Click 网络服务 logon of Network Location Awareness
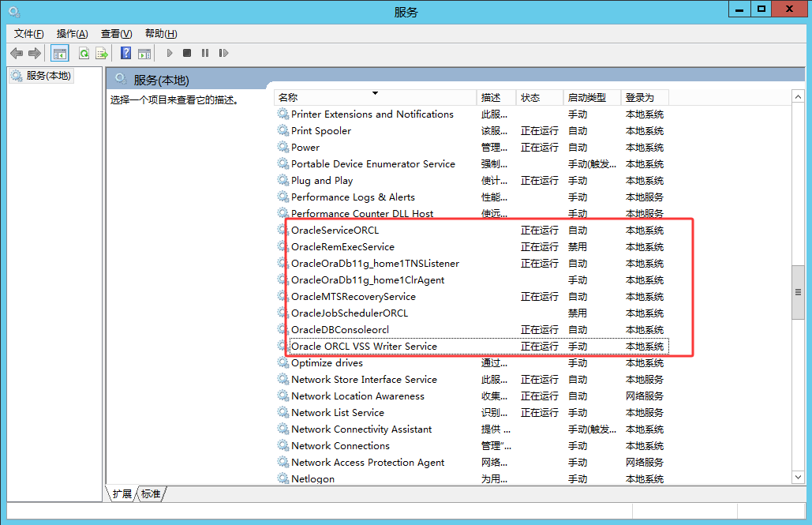 tap(644, 396)
